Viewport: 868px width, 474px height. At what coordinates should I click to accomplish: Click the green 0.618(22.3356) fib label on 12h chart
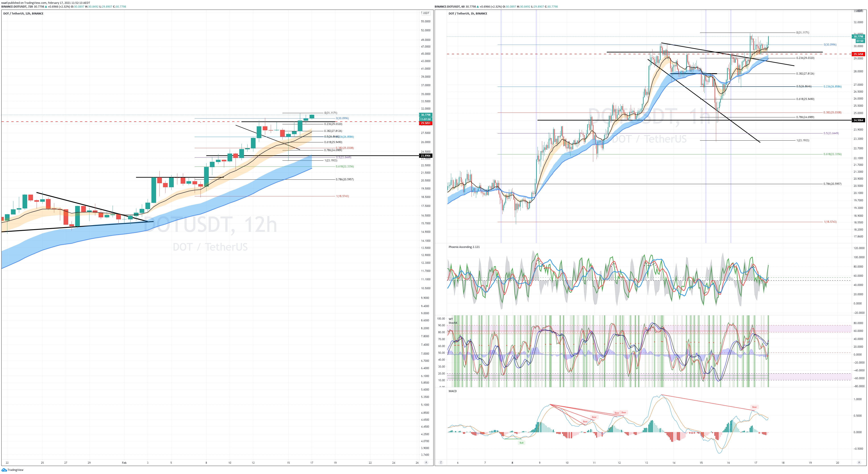coord(345,166)
